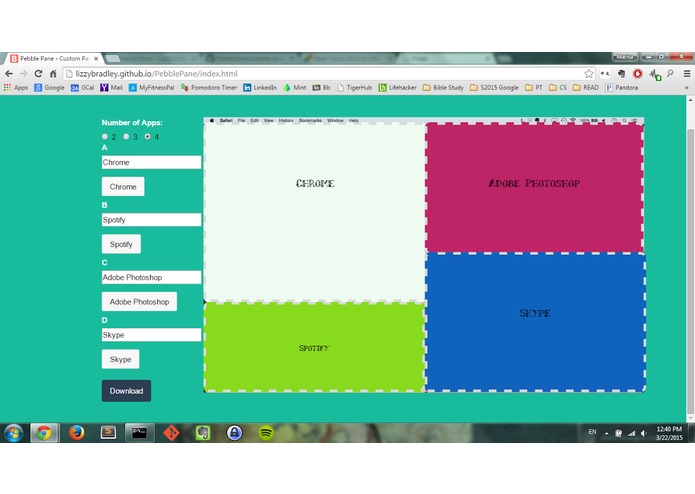The width and height of the screenshot is (695, 494).
Task: Select 2 for Number of Apps
Action: coord(105,136)
